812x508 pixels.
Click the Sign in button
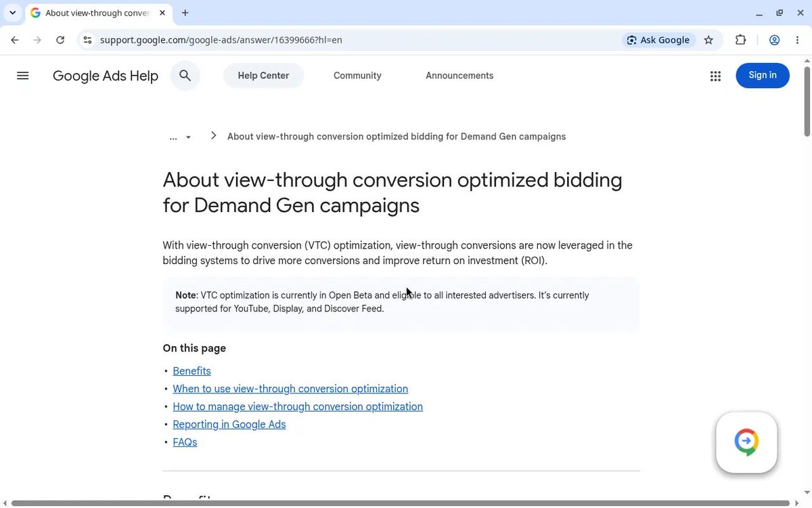coord(763,75)
